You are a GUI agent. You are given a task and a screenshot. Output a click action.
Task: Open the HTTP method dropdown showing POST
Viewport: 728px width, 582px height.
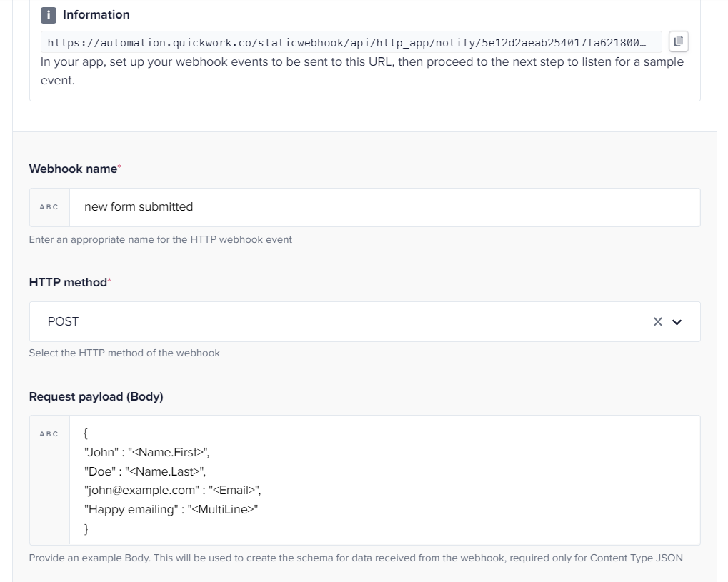tap(364, 321)
